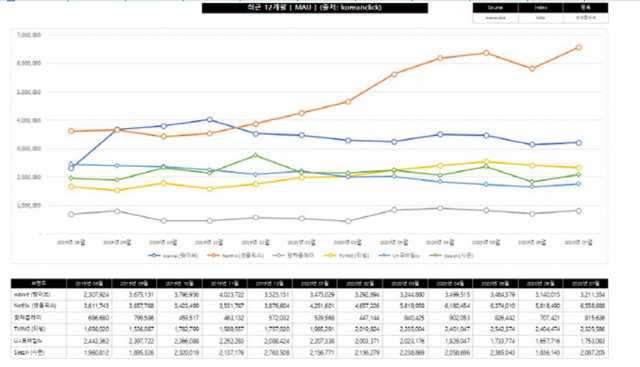
Task: Click the Index header cell in the top-right box
Action: tap(540, 8)
